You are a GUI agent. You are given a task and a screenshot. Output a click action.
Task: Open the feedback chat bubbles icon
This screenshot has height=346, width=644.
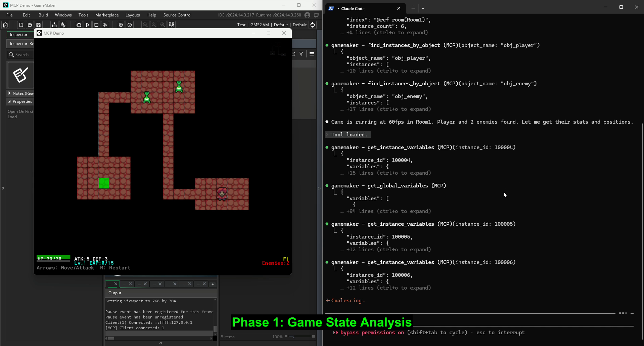click(x=316, y=15)
